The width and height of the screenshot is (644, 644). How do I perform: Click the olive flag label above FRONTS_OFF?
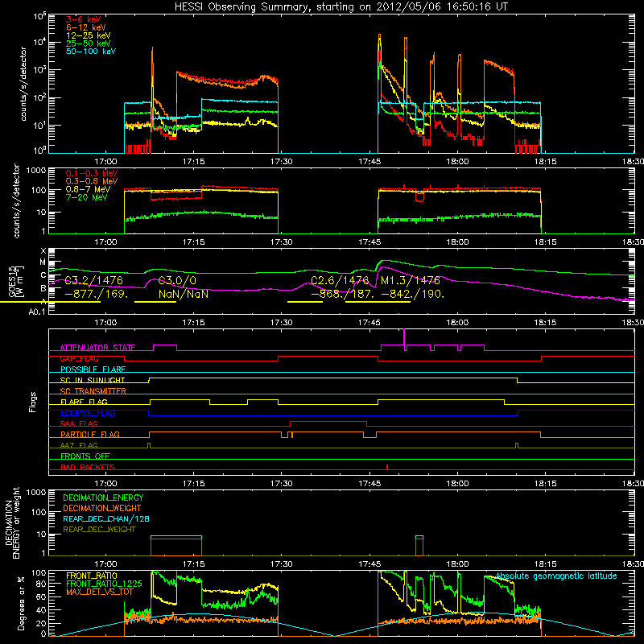[79, 445]
